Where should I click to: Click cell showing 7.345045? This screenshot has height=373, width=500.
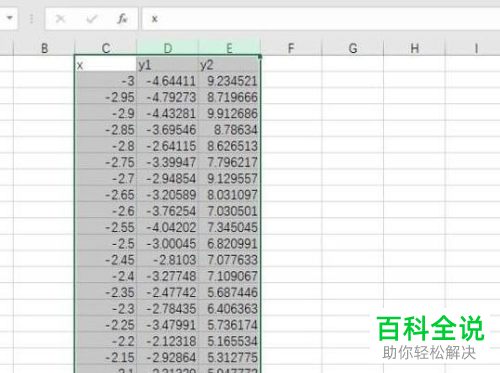[229, 227]
